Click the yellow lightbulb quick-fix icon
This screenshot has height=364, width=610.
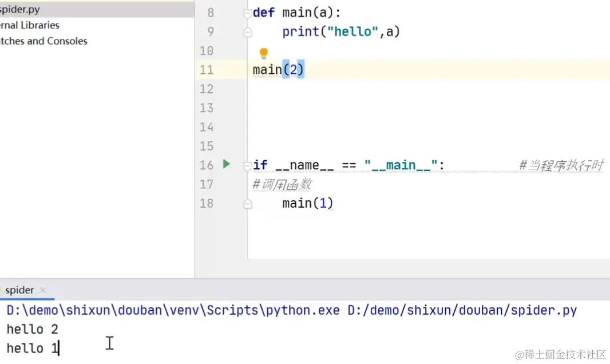(x=263, y=53)
